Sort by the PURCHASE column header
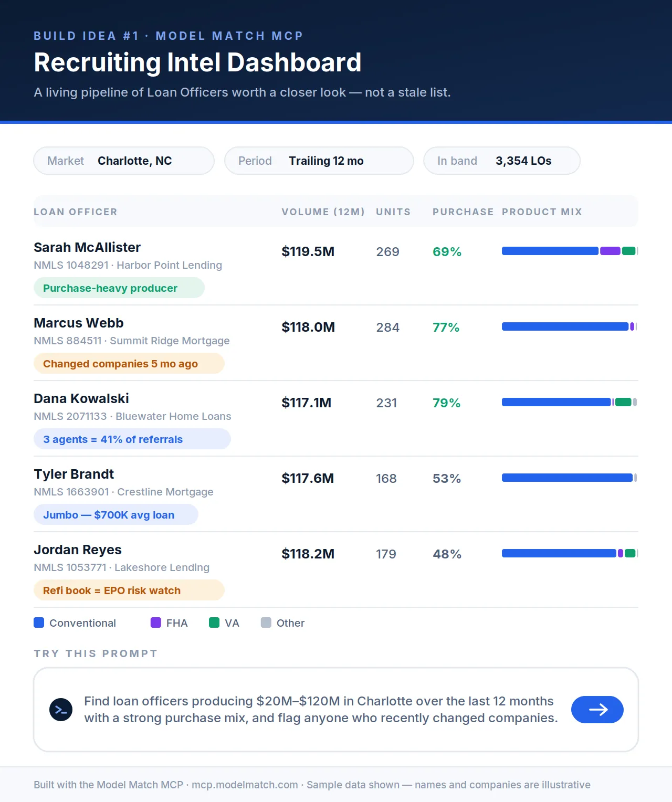This screenshot has width=672, height=802. coord(463,212)
